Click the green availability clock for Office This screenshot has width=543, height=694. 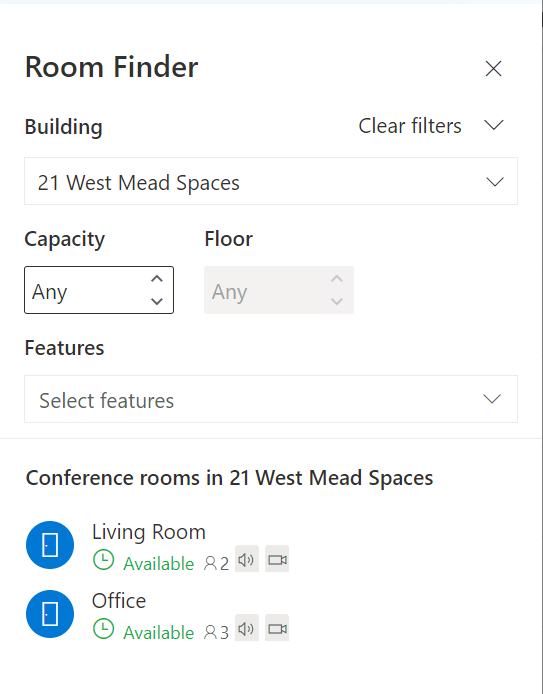pos(104,629)
